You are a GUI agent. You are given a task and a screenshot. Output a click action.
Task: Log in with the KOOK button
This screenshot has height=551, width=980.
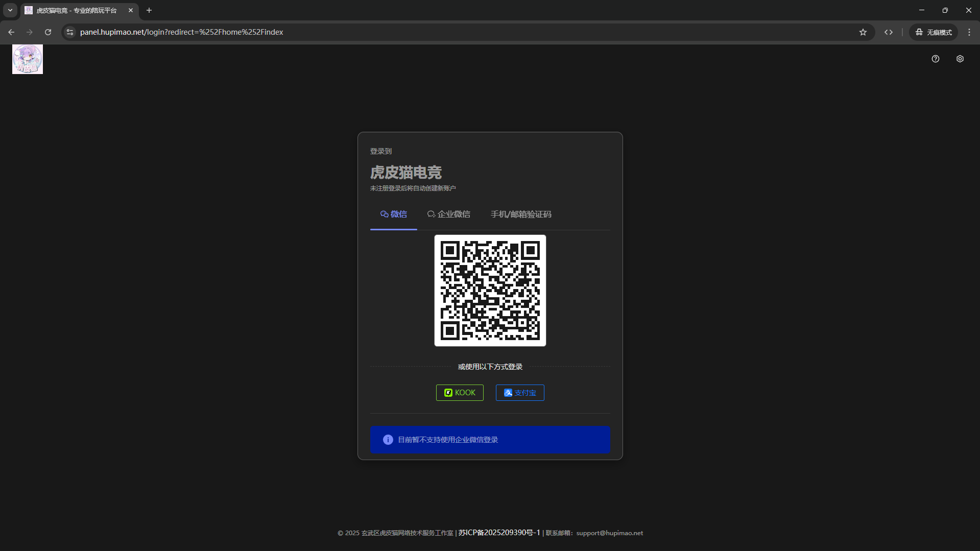pyautogui.click(x=459, y=393)
